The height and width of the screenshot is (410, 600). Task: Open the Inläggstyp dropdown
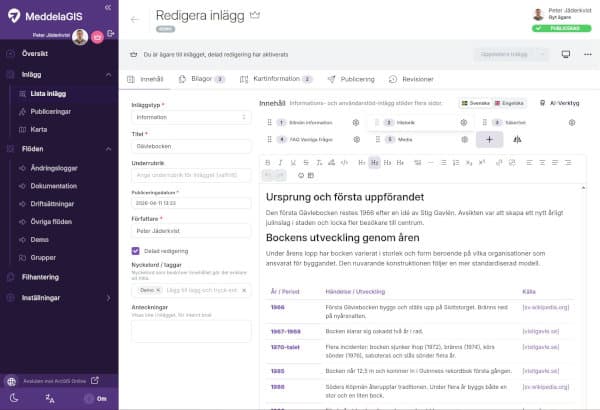point(191,117)
